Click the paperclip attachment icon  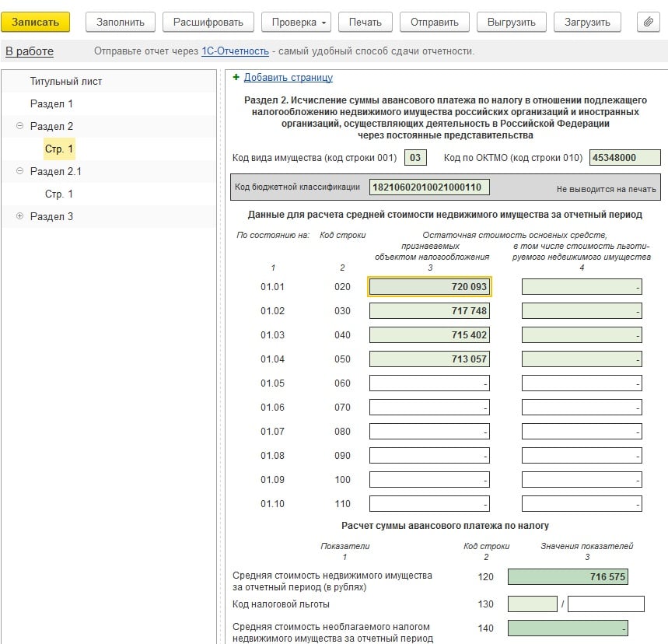pyautogui.click(x=647, y=22)
